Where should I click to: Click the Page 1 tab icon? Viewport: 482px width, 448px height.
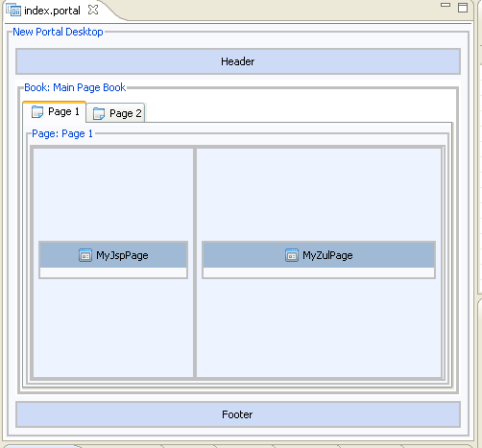coord(37,112)
